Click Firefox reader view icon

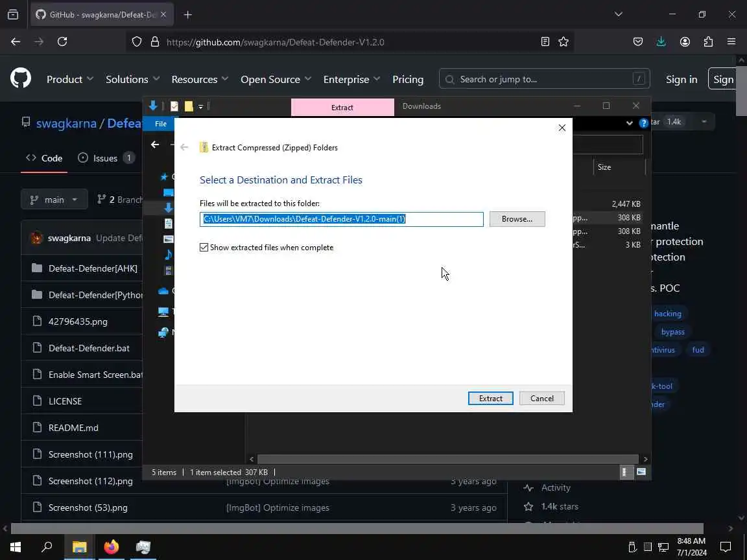[x=545, y=42]
